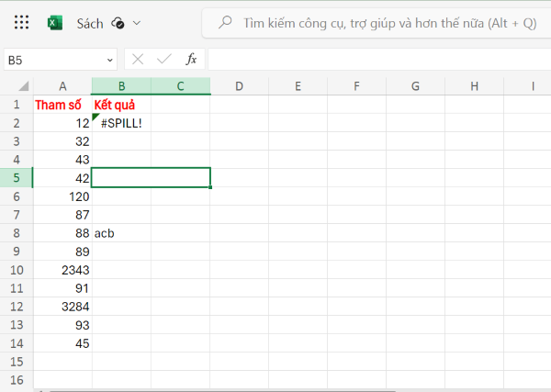Click the horizontal scrollbar at the bottom

pos(275,389)
